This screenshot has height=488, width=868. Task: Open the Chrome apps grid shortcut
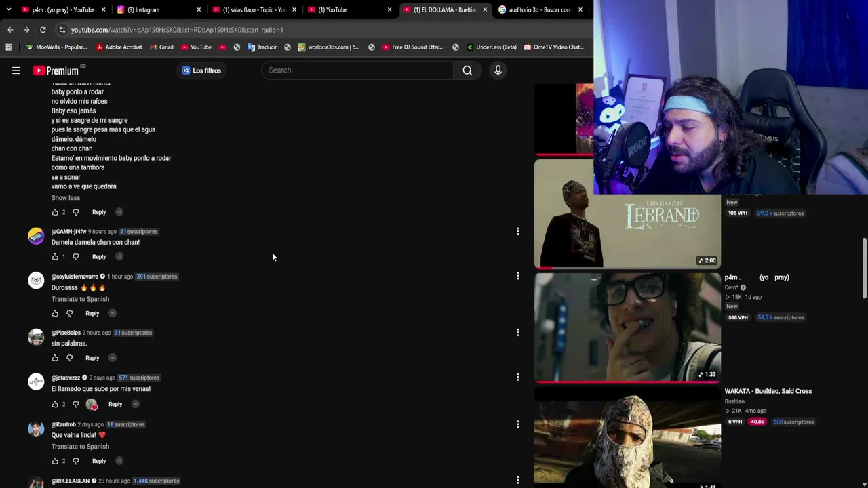(x=9, y=47)
